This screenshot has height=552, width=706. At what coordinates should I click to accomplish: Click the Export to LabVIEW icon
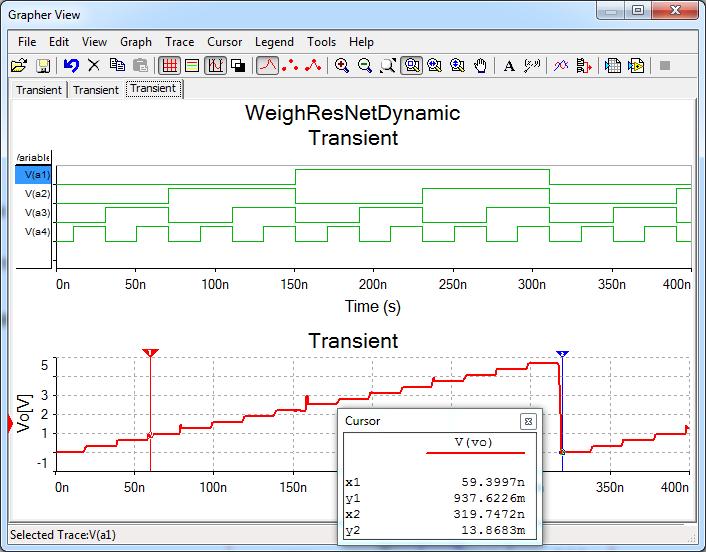click(x=636, y=66)
